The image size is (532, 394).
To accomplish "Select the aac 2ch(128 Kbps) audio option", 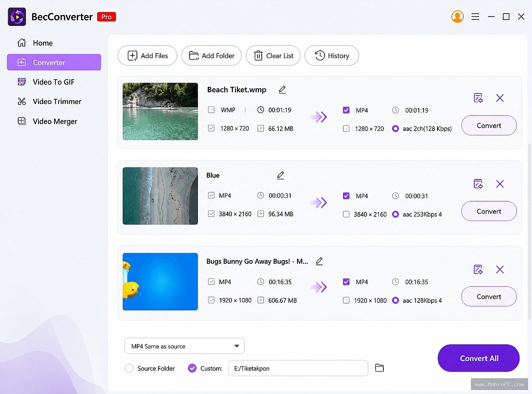I will pyautogui.click(x=395, y=129).
